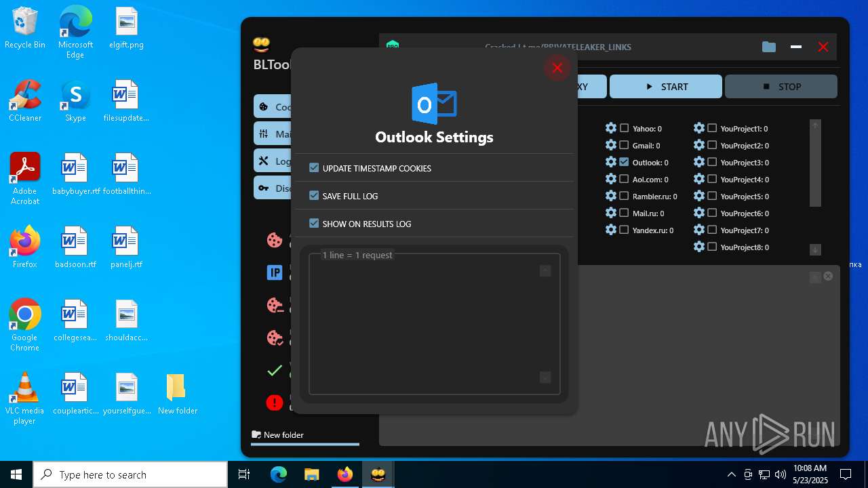Toggle SAVE FULL LOG checkbox
Screen dimensions: 868x488
point(314,195)
